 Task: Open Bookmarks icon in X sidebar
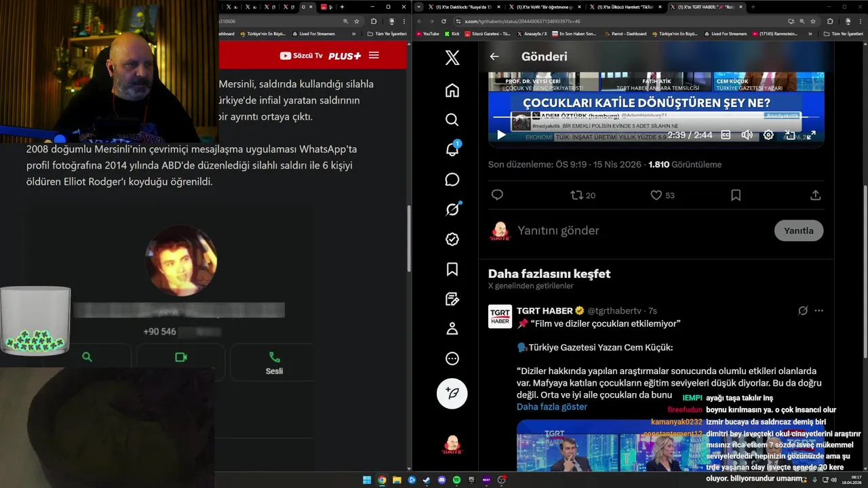click(452, 269)
